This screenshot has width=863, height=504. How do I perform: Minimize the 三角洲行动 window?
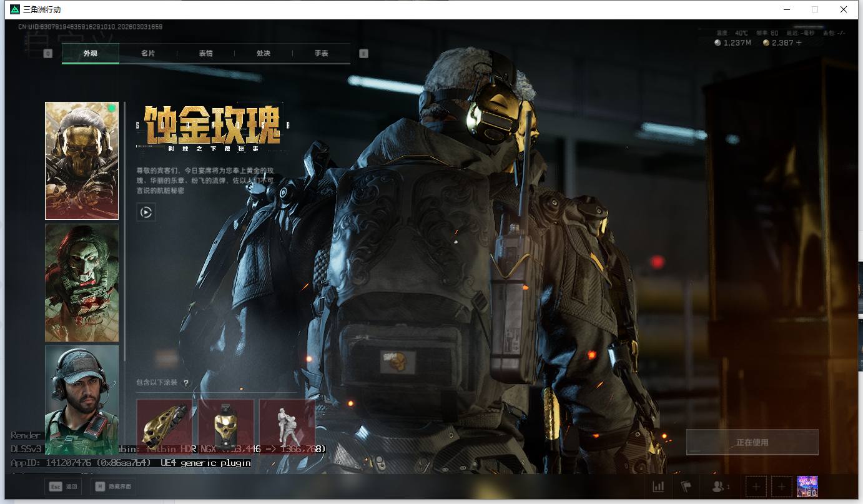[786, 9]
